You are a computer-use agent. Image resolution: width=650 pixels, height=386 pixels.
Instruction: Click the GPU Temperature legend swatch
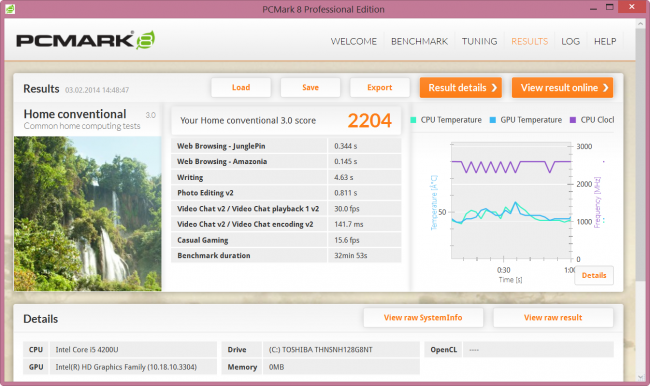[x=492, y=120]
